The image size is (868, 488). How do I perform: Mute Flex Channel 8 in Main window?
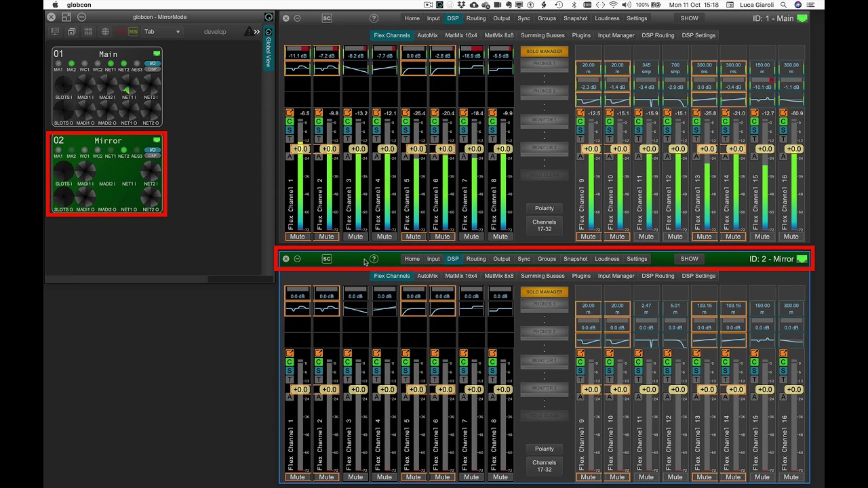500,237
